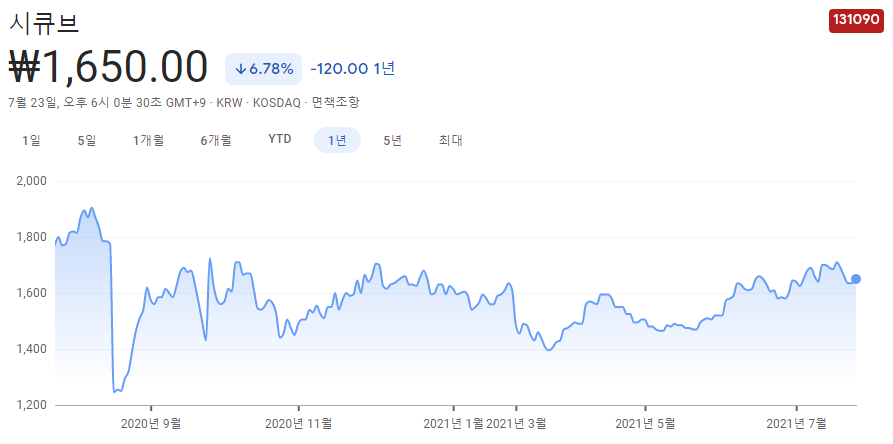Select the 5일 time range tab
Image resolution: width=893 pixels, height=444 pixels.
pos(87,140)
